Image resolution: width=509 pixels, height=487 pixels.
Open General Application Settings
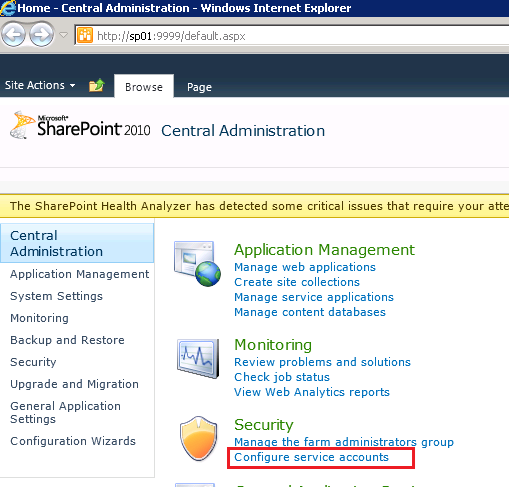(x=65, y=412)
